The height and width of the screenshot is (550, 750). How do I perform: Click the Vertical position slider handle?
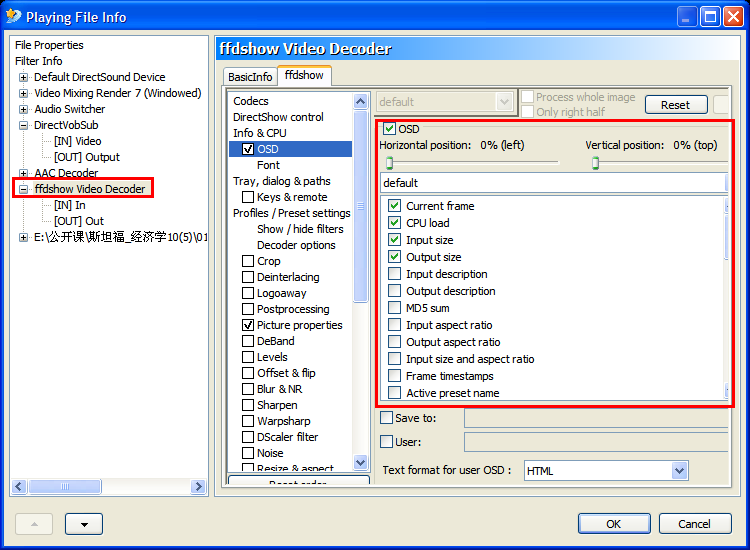[595, 163]
